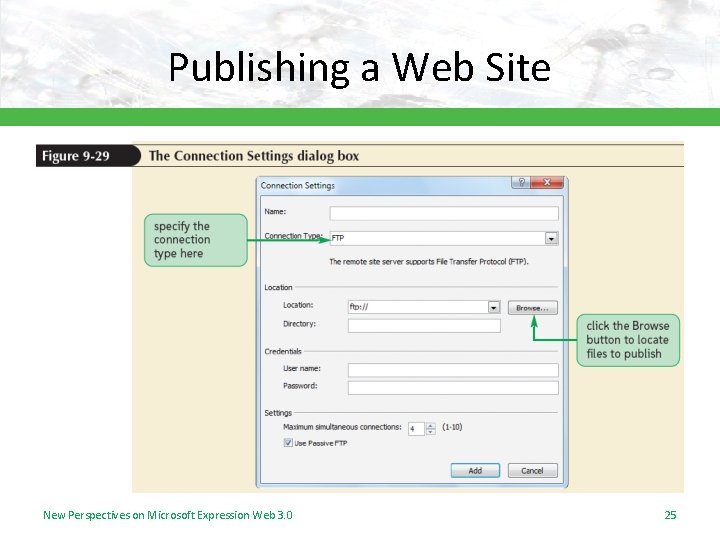Click the (1-10) range text
720x540 pixels.
(x=452, y=427)
